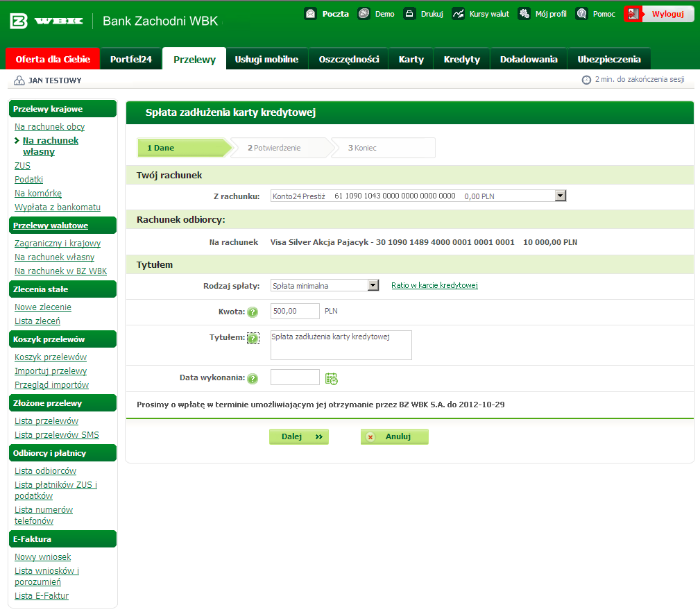Click the Data wykonania date field
The height and width of the screenshot is (612, 700).
tap(295, 377)
